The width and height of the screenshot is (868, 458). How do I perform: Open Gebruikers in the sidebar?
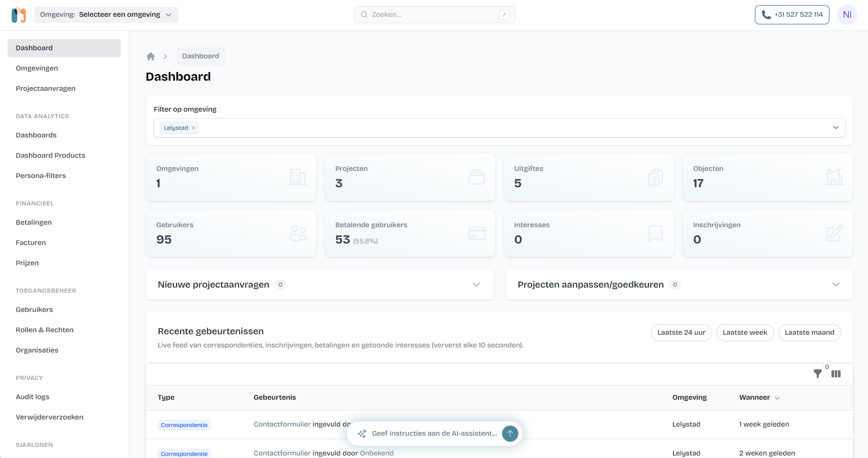click(x=64, y=310)
